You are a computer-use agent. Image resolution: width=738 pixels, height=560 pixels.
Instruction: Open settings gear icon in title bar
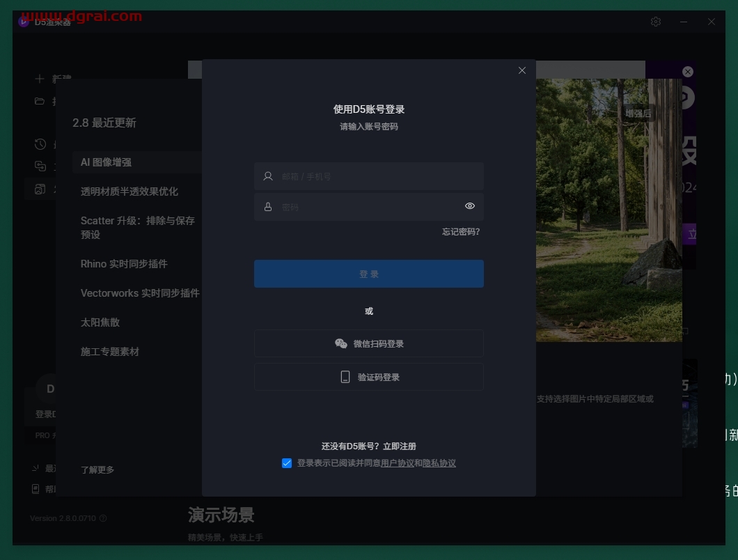coord(656,22)
